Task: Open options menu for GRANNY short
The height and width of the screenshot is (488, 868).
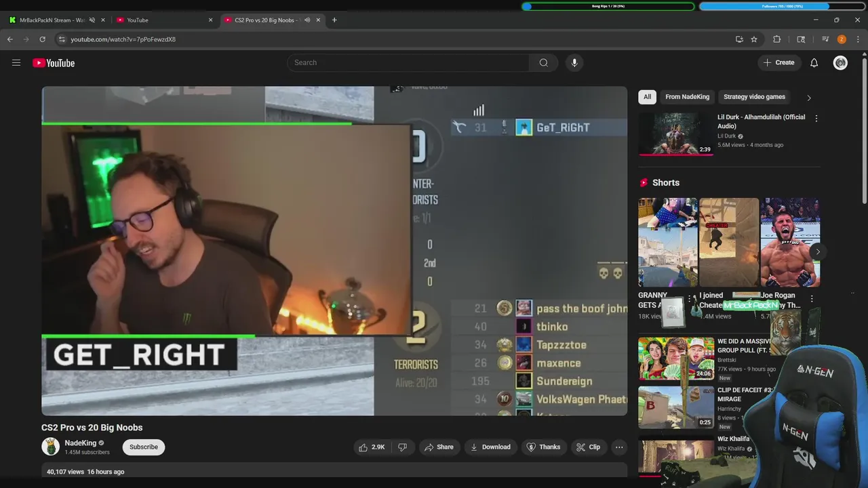Action: [x=690, y=298]
